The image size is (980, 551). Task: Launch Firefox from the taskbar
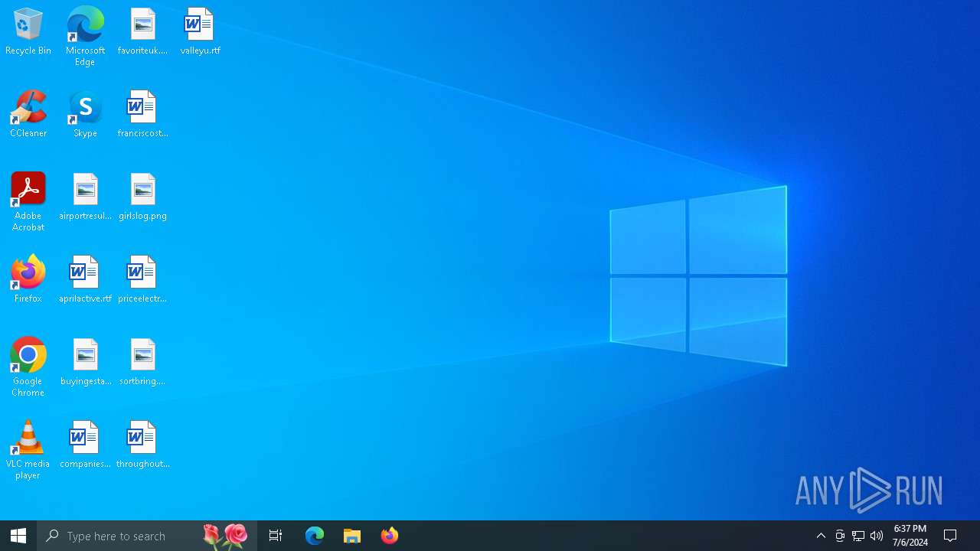pos(390,536)
